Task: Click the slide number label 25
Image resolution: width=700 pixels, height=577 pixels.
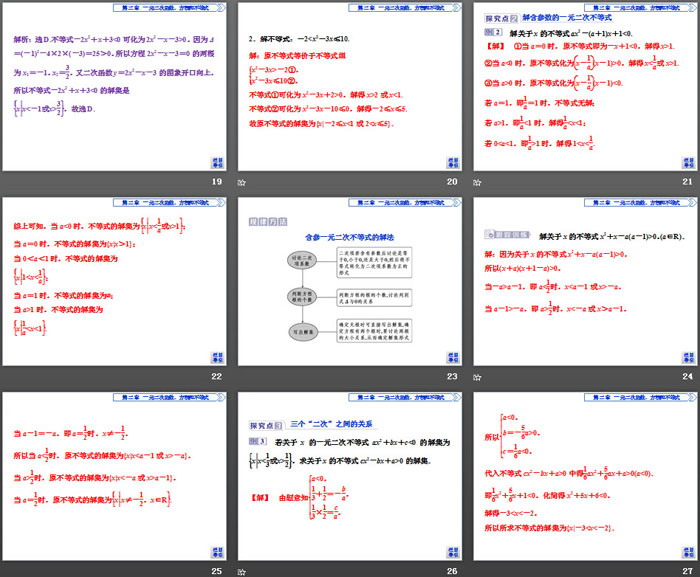Action: tap(217, 571)
